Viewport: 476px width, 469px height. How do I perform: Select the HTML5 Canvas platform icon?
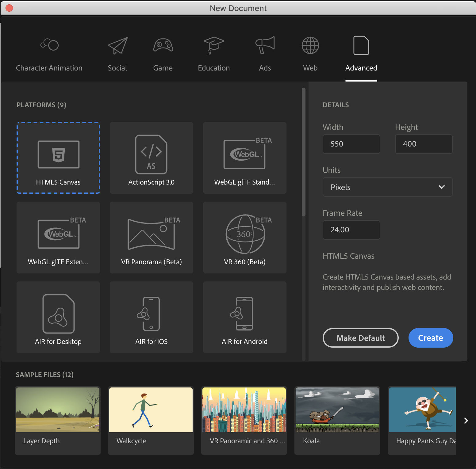click(59, 154)
